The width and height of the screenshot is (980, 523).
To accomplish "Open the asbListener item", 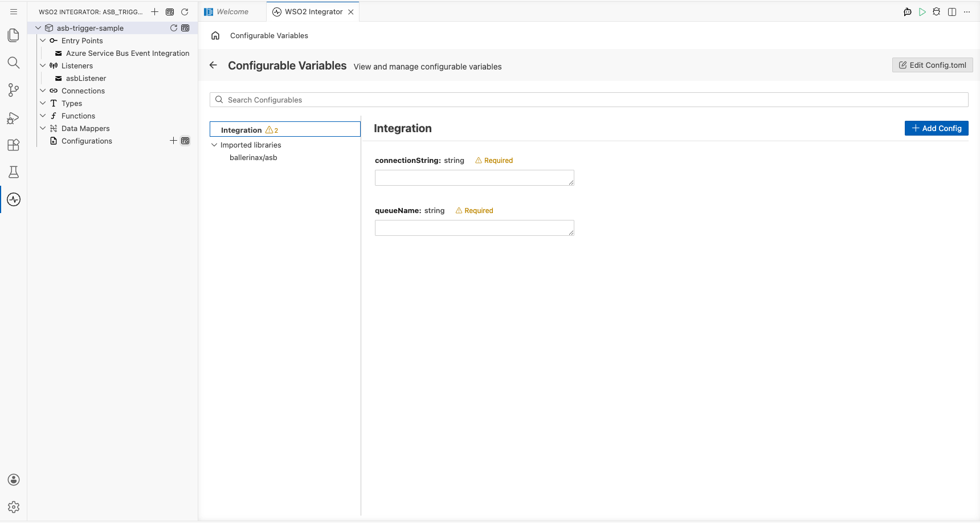I will (86, 78).
